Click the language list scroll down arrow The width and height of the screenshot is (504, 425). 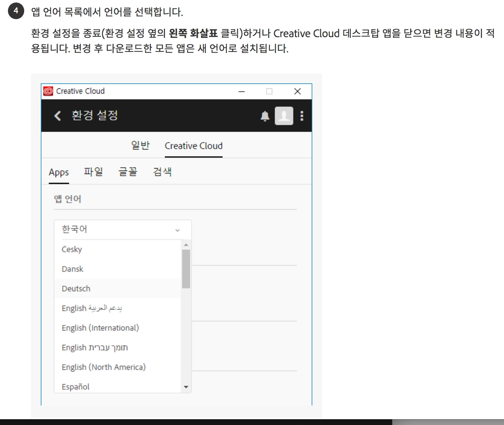[186, 387]
